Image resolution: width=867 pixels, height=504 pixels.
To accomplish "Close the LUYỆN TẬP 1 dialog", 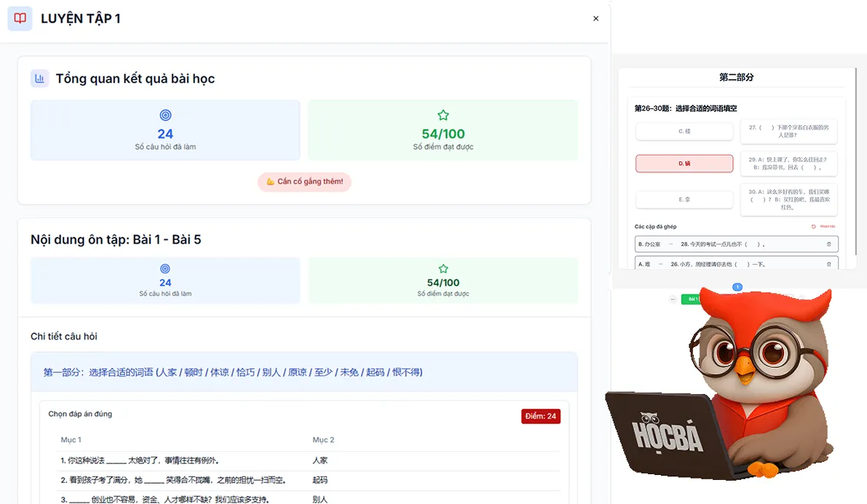I will tap(595, 18).
